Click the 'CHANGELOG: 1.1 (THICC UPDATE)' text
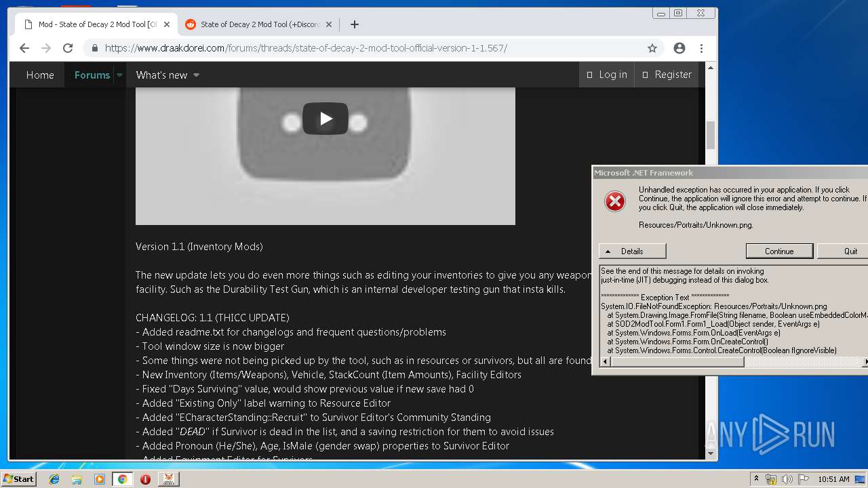This screenshot has height=488, width=868. tap(212, 318)
